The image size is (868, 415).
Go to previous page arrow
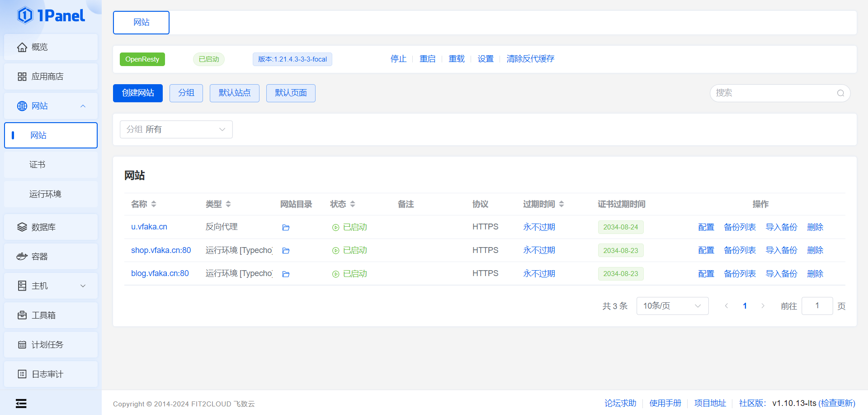tap(726, 306)
